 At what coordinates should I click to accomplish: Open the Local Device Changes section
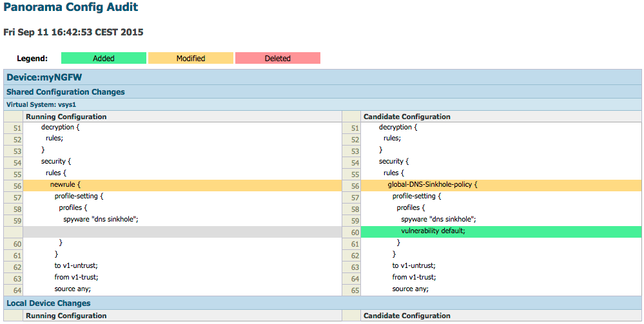coord(48,303)
